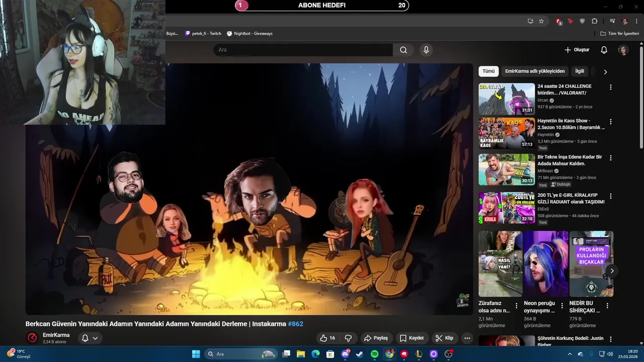Open the Nightbot - Giveaways bookmark
Image resolution: width=644 pixels, height=362 pixels.
click(250, 33)
